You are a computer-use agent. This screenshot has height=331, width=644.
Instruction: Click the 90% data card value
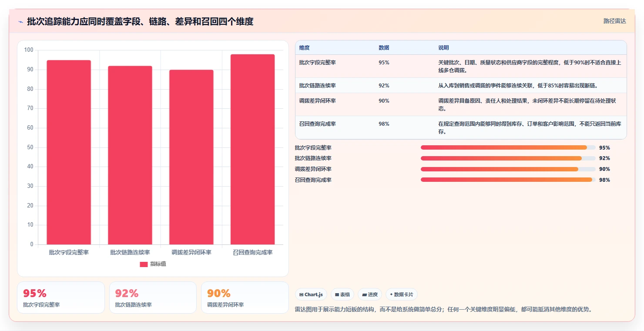click(x=219, y=294)
